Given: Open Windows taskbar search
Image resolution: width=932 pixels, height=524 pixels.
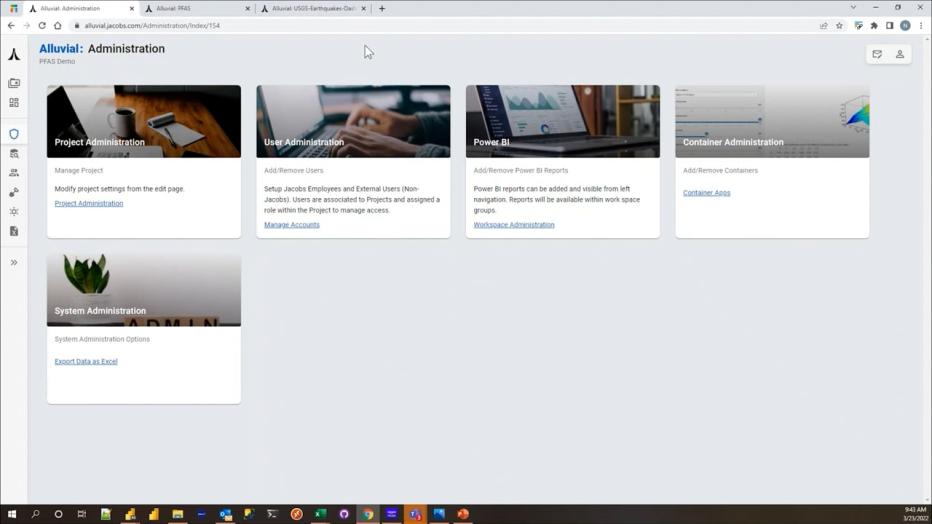Looking at the screenshot, I should (x=35, y=514).
